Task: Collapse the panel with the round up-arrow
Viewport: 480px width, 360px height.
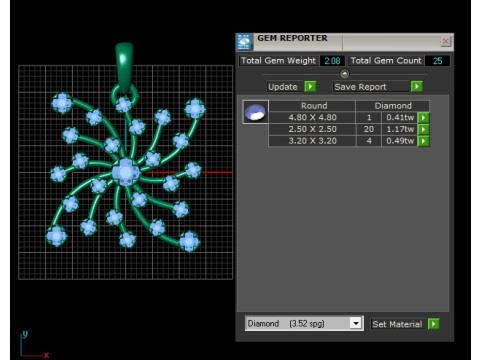Action: tap(344, 73)
